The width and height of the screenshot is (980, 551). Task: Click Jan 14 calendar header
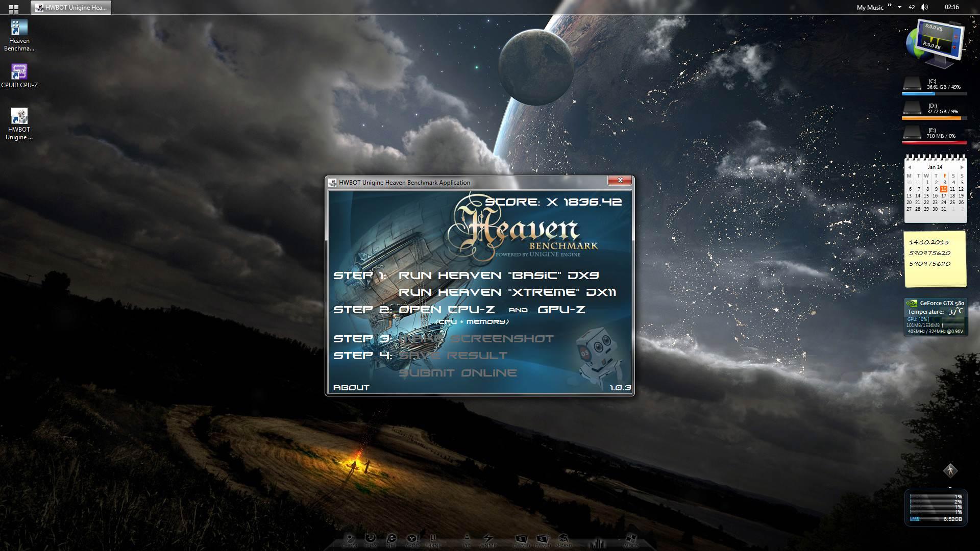(x=935, y=167)
